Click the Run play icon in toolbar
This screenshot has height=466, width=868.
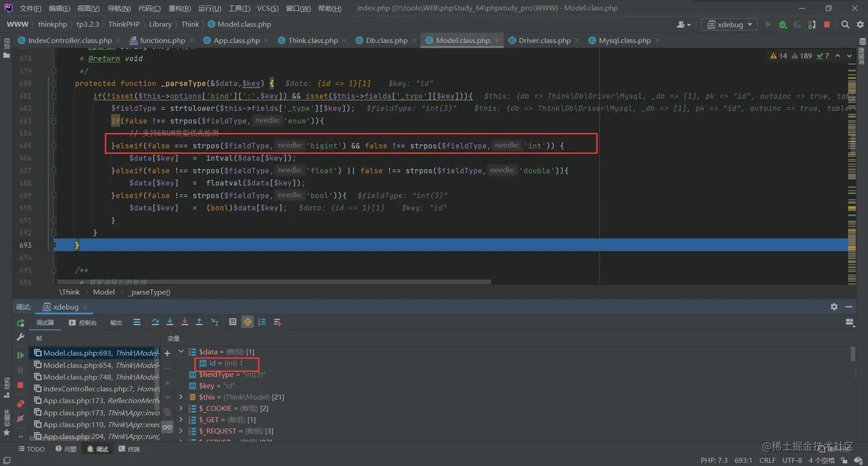(x=768, y=24)
